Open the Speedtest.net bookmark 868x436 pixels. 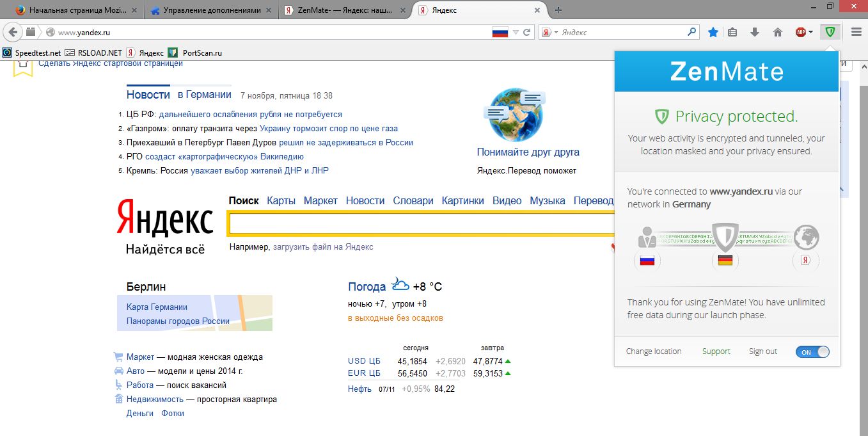(x=32, y=52)
